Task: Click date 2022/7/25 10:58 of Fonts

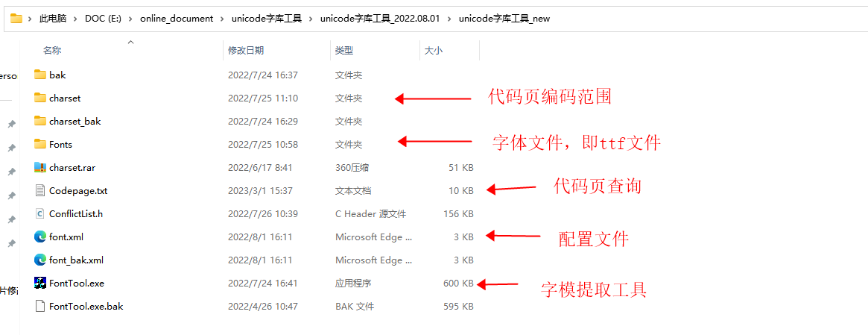Action: 263,144
